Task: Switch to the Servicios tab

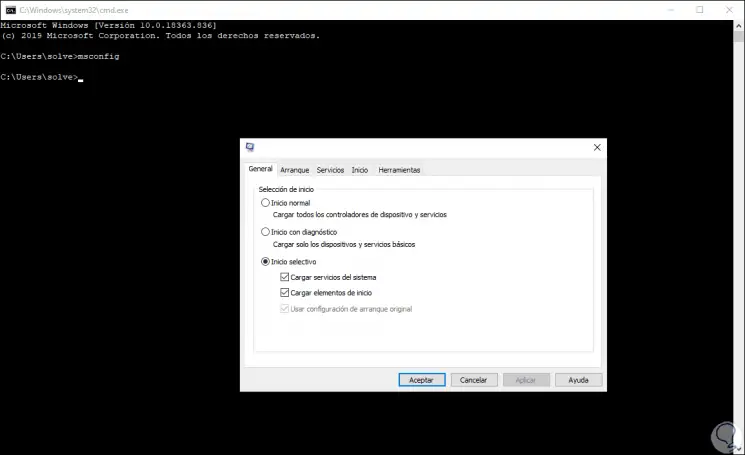Action: [x=330, y=170]
